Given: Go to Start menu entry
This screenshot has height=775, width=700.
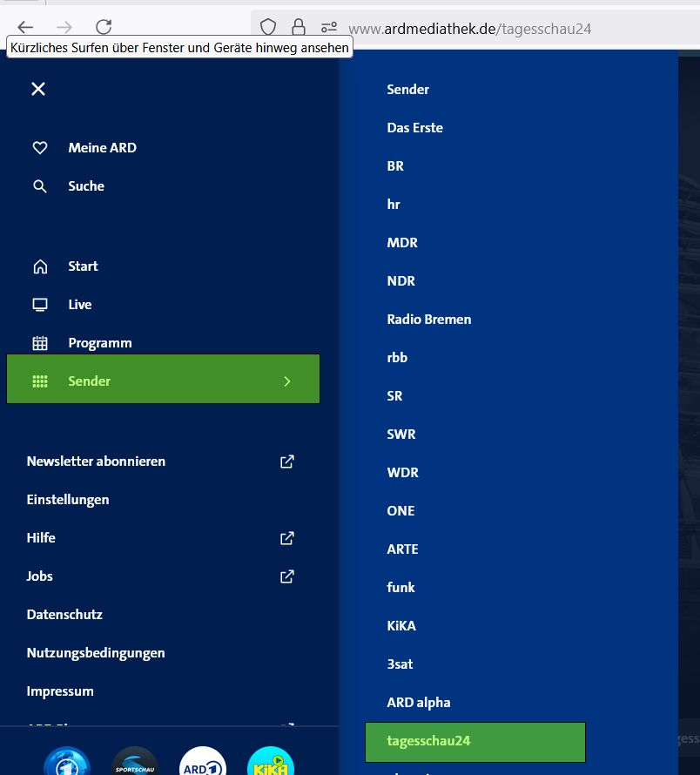Looking at the screenshot, I should click(83, 266).
